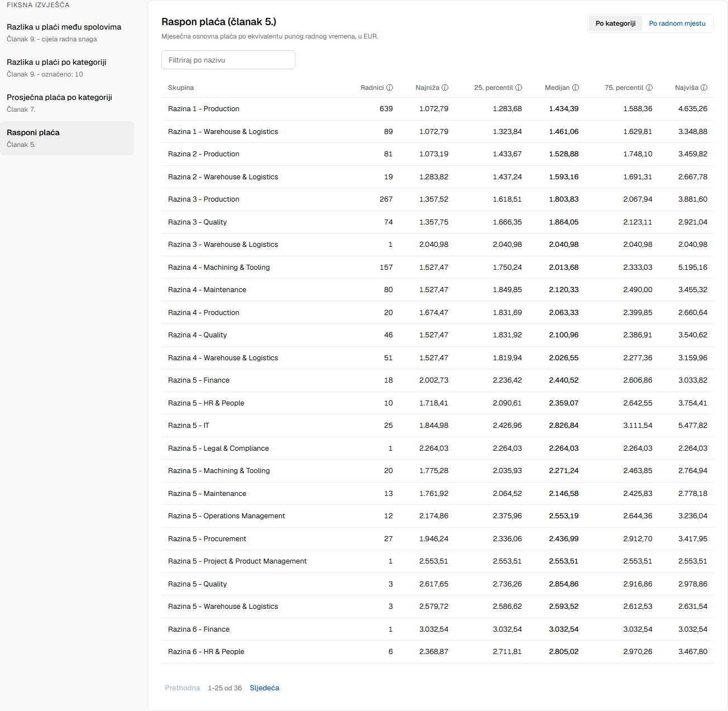
Task: Click the Najviša column header label
Action: (x=687, y=88)
